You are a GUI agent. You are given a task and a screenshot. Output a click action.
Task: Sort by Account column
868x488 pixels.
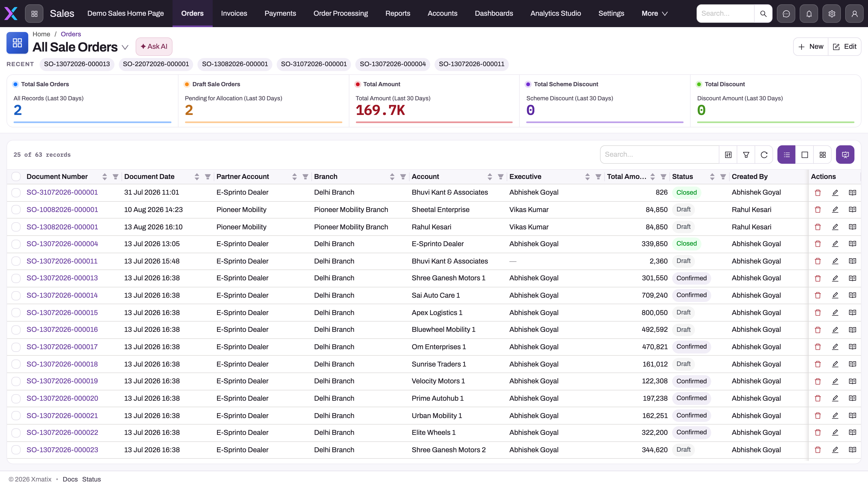pos(490,176)
